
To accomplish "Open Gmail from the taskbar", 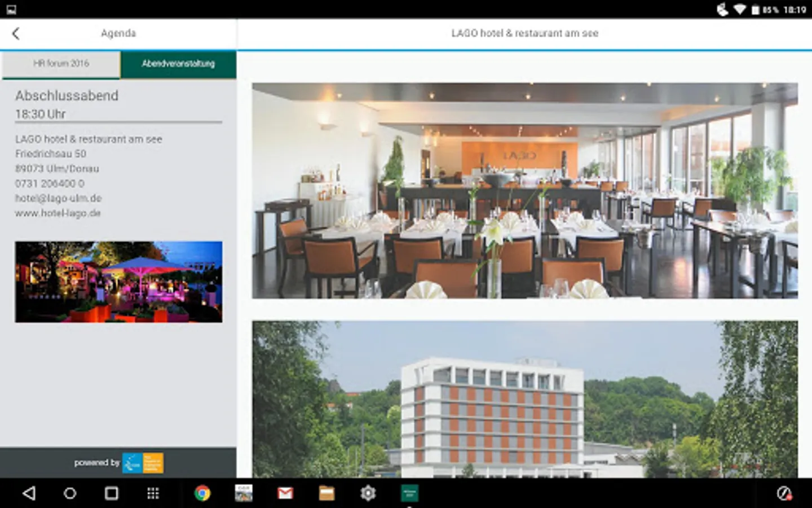I will (x=285, y=493).
